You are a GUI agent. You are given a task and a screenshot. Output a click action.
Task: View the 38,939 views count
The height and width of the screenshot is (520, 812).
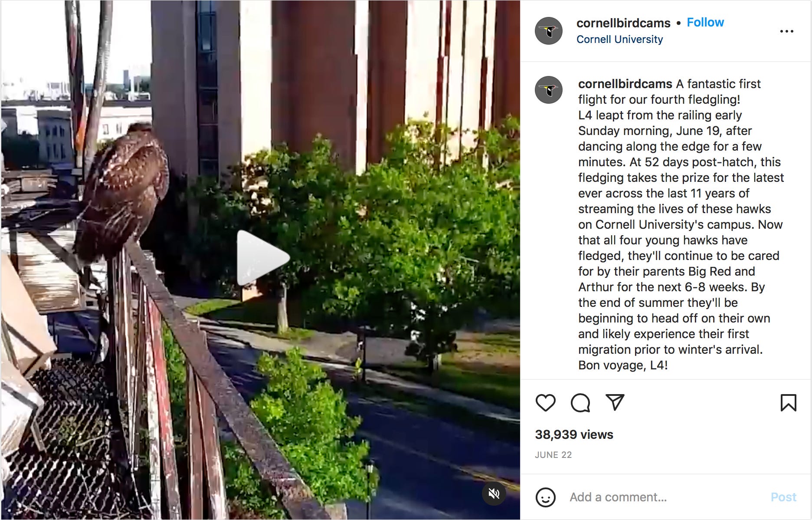point(574,434)
